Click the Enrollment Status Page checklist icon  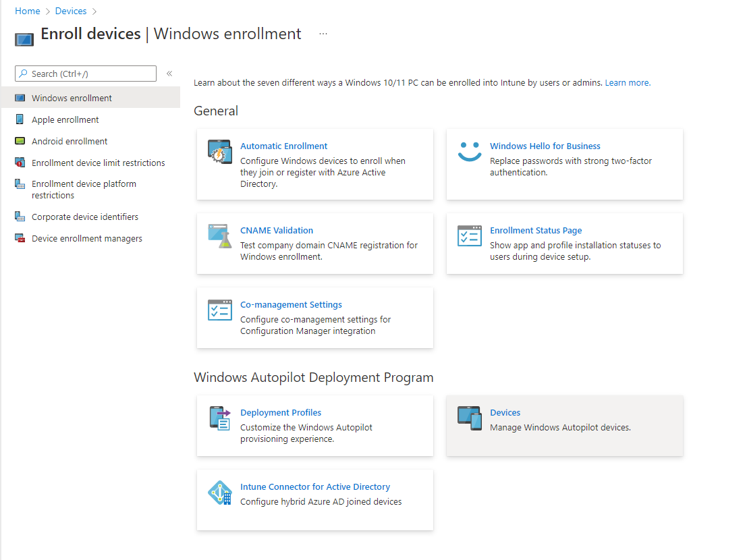470,236
